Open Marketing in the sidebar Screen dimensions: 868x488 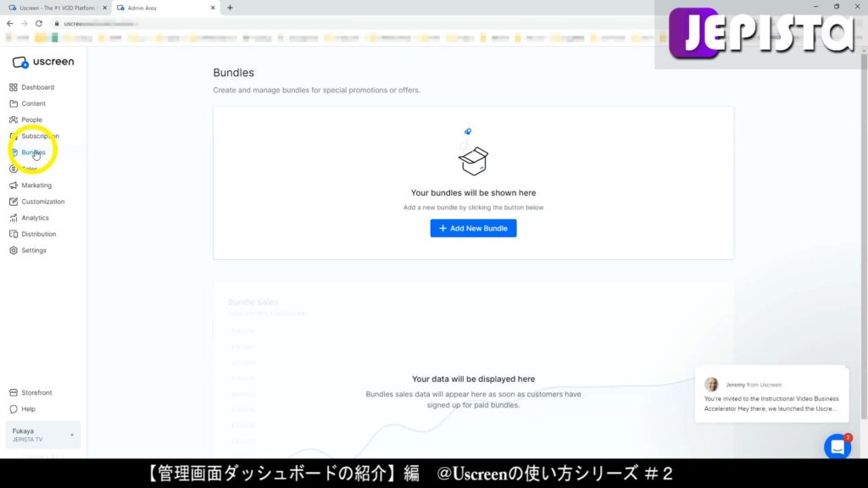click(x=36, y=186)
